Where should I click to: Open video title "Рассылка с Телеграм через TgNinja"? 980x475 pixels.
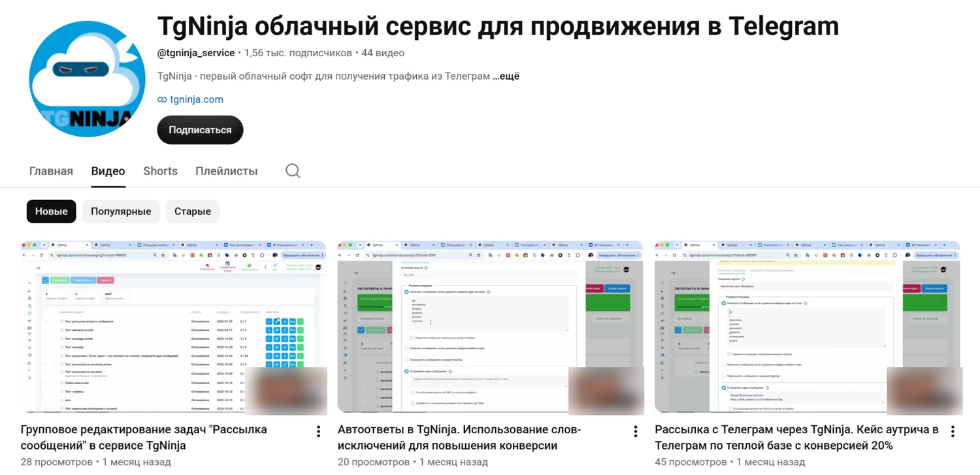(x=796, y=438)
